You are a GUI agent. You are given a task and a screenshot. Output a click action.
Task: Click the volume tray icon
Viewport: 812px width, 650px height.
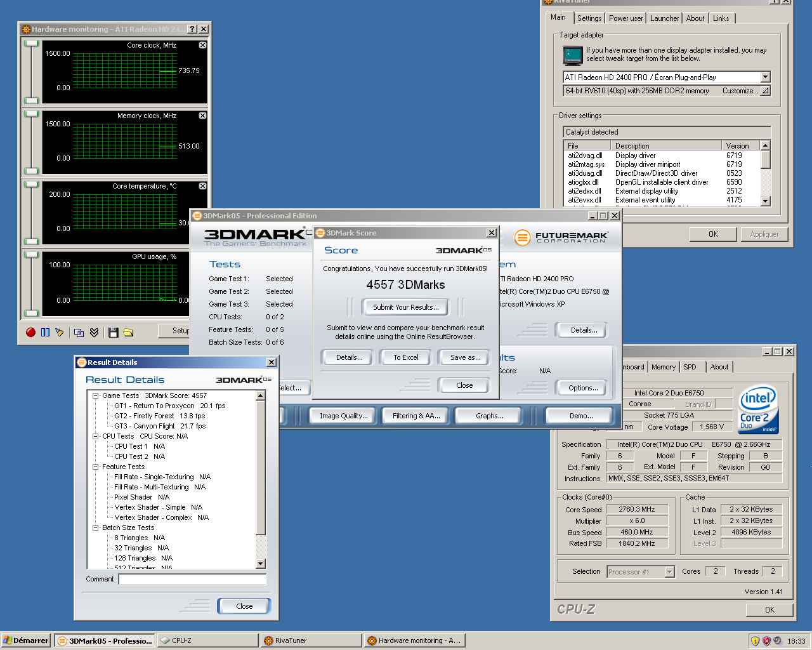(x=778, y=641)
